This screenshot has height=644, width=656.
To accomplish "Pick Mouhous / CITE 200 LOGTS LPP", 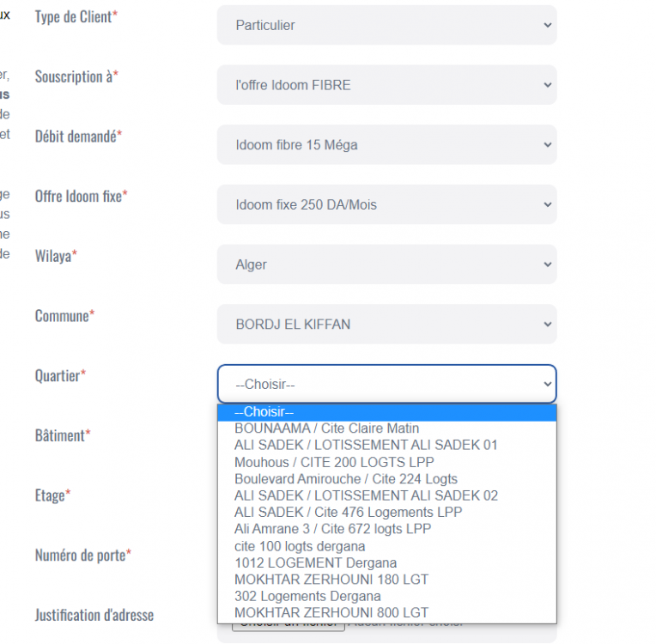I will coord(386,462).
